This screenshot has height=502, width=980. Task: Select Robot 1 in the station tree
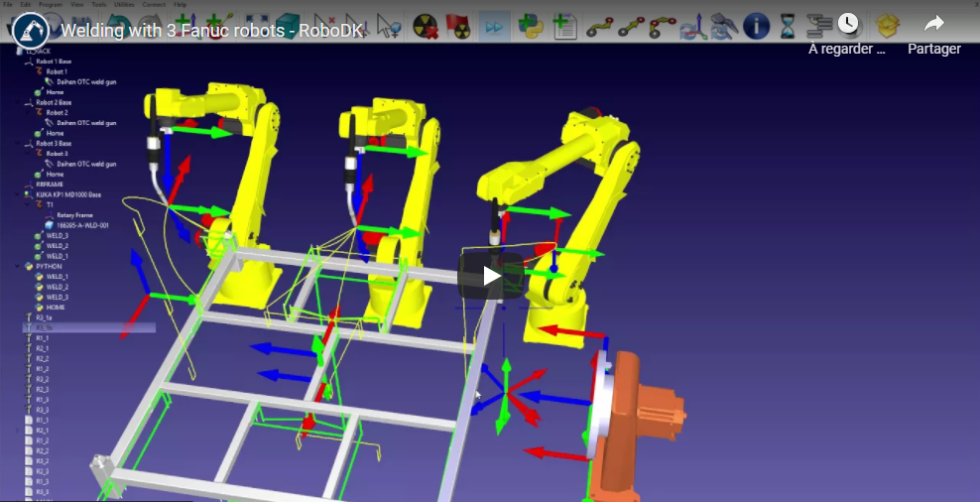pos(57,71)
